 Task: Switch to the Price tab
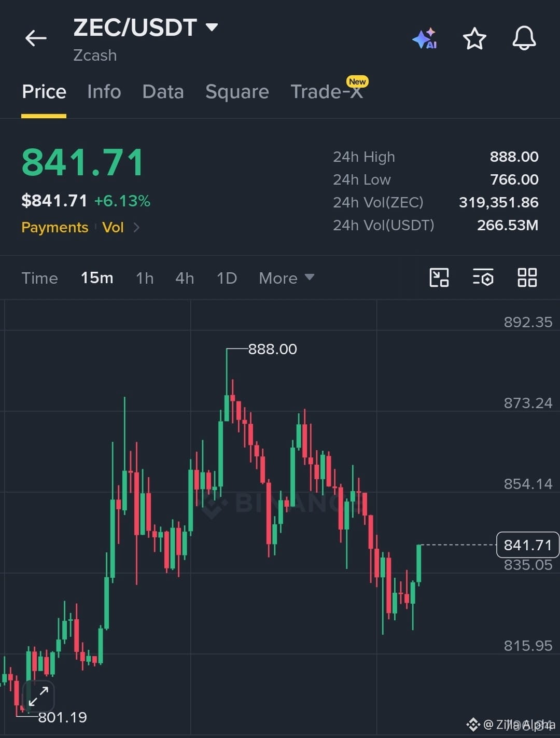44,92
